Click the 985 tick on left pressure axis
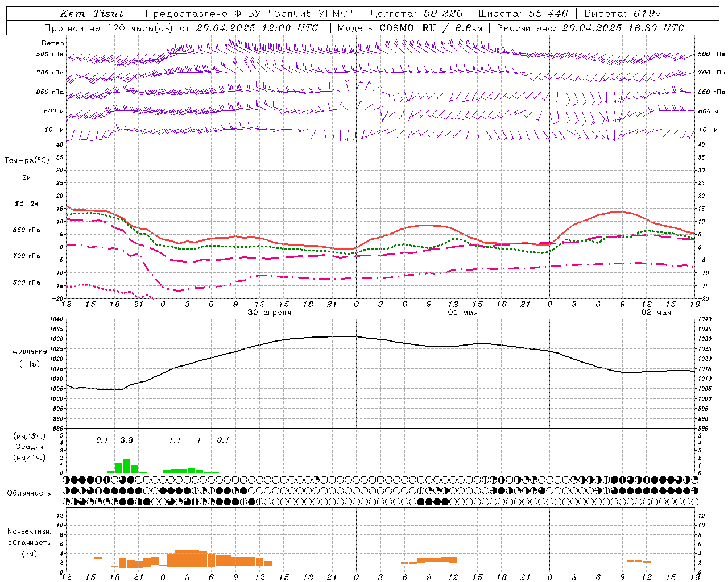 57,429
